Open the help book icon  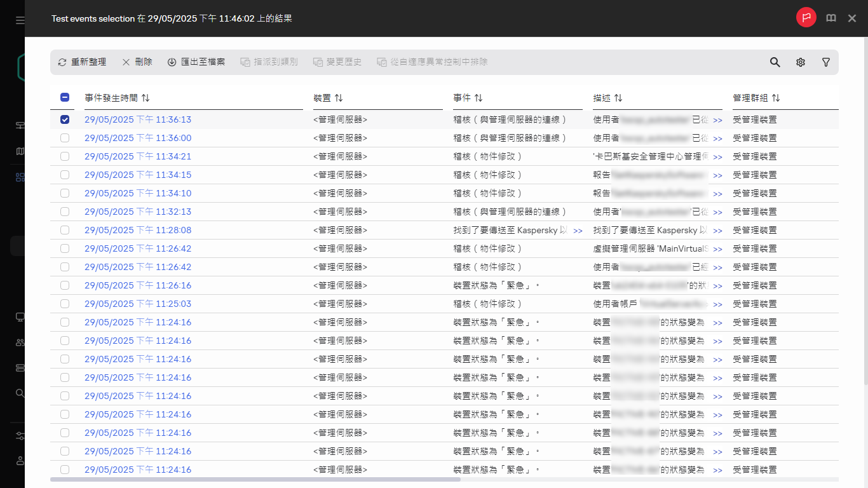[831, 18]
